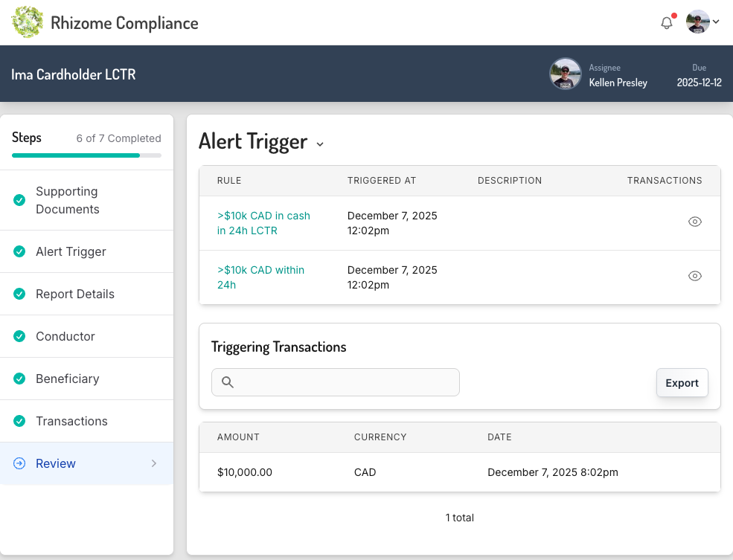Viewport: 733px width, 560px height.
Task: Click the Beneficiary step checkmark icon
Action: pos(19,379)
